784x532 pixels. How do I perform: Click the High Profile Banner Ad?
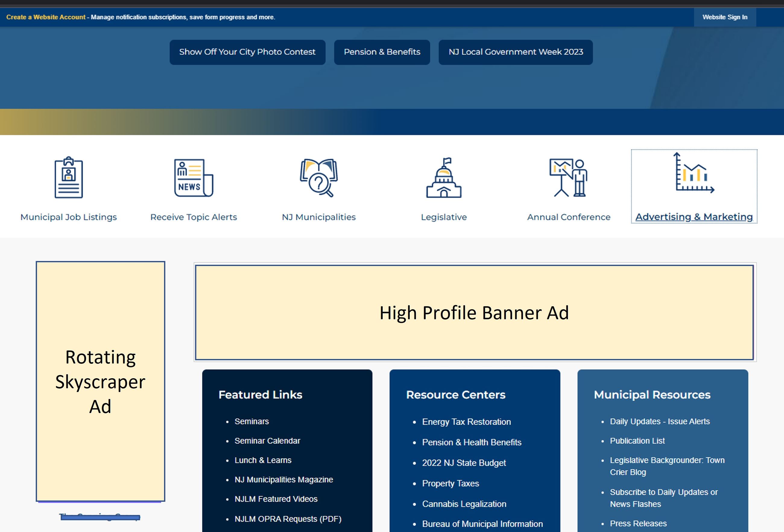[x=474, y=313]
